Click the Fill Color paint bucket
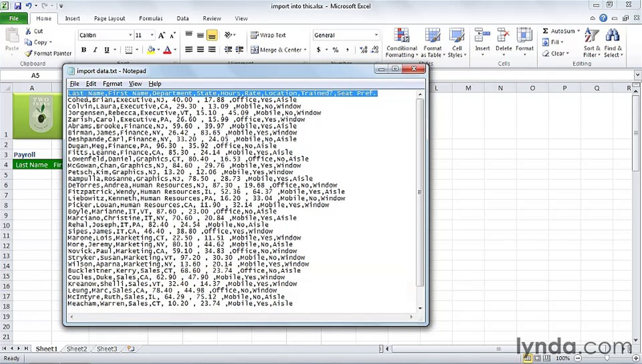This screenshot has width=642, height=364. point(151,50)
